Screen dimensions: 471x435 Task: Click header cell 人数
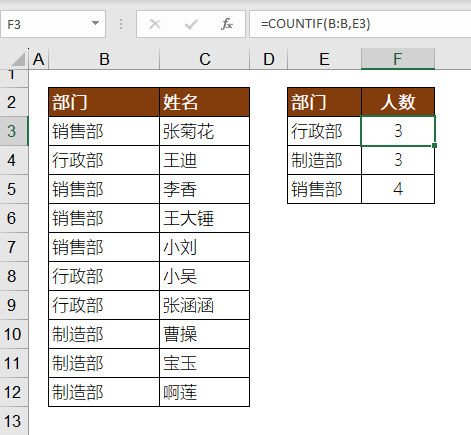point(398,102)
